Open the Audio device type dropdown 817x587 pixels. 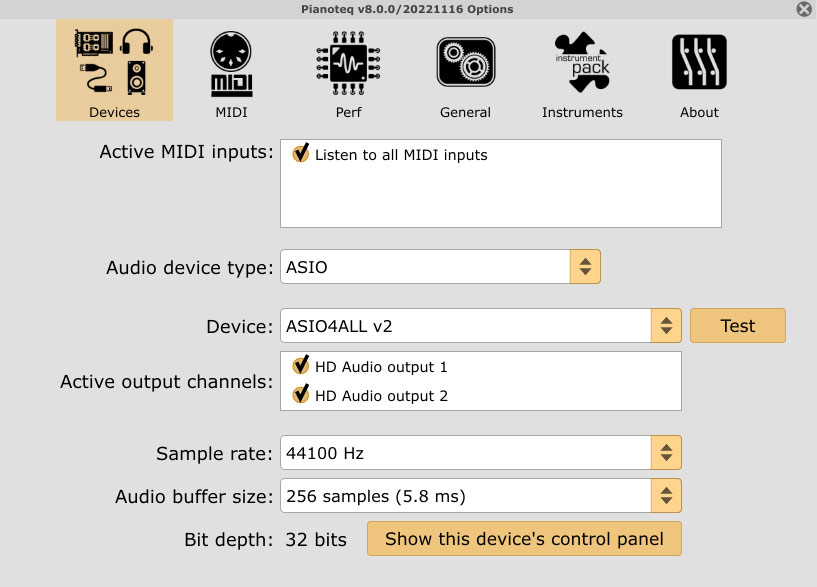pos(440,267)
